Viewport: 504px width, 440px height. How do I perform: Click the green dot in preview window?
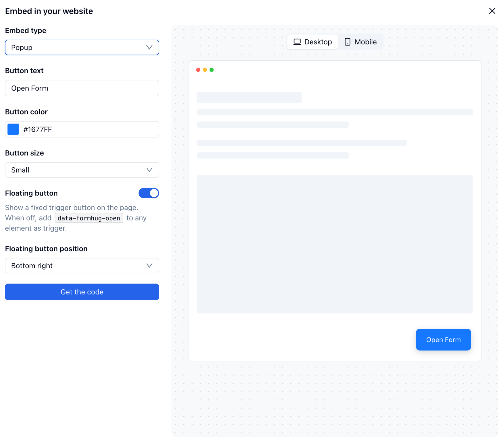click(x=211, y=70)
